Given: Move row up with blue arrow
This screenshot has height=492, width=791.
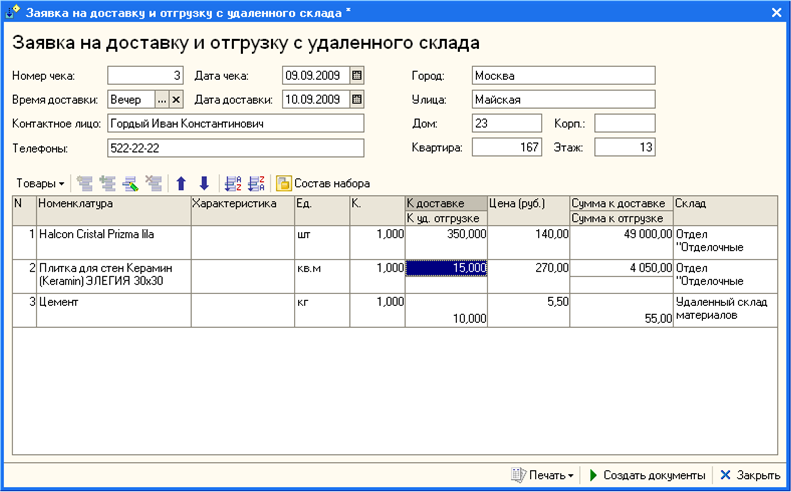Looking at the screenshot, I should pos(181,183).
